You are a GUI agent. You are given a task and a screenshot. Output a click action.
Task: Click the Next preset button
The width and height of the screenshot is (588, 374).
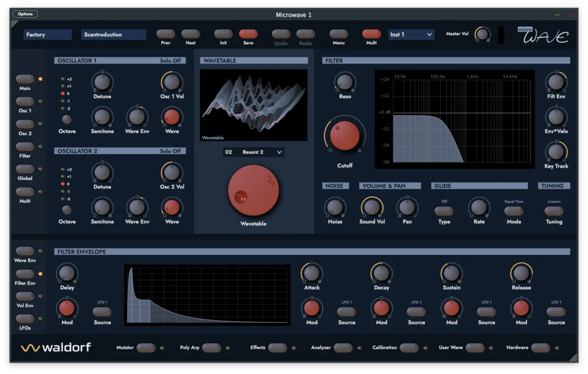(191, 34)
